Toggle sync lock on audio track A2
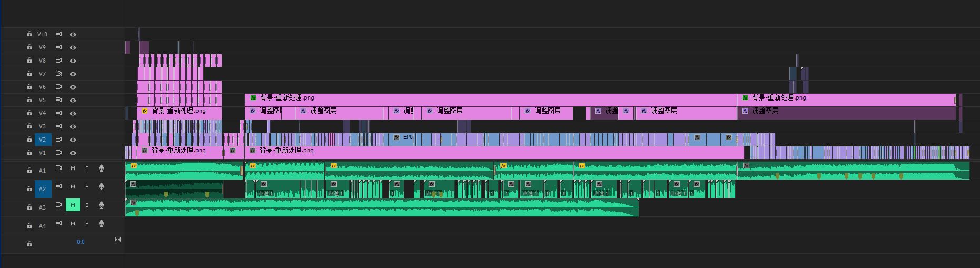Screen dimensions: 980x268 [59, 186]
